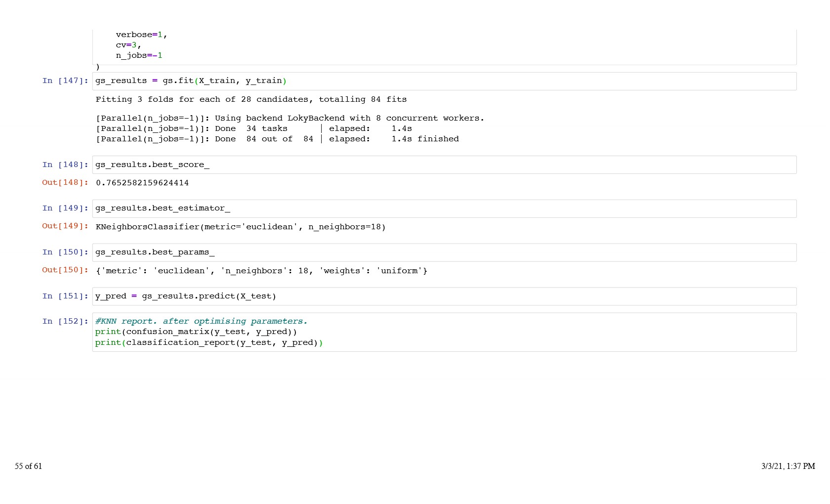Focus the gs_results.best_estimator_ code cell
Screen dimensions: 830x504
(163, 209)
